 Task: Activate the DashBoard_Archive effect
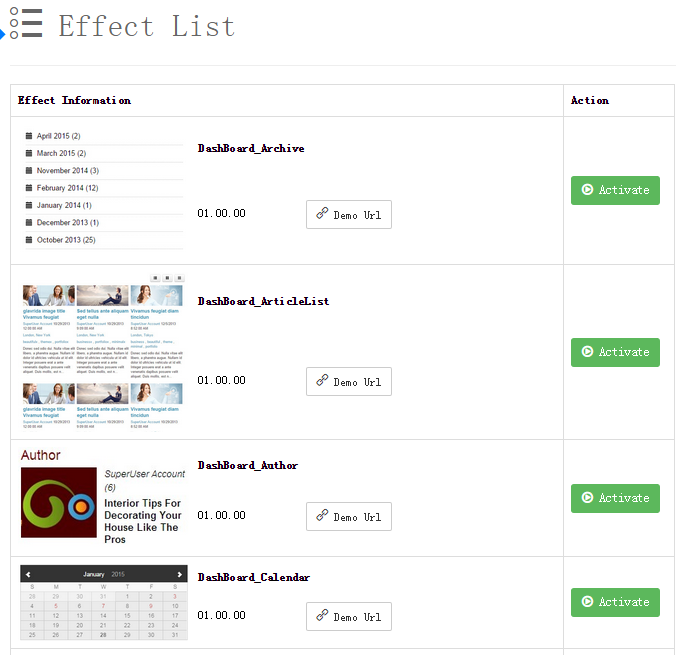[x=615, y=190]
